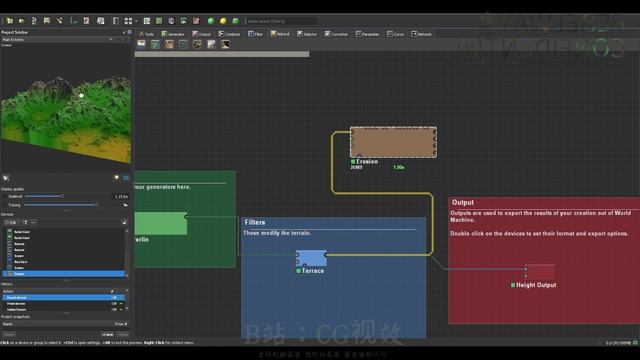Image resolution: width=640 pixels, height=360 pixels.
Task: Click the blue water icon beside light bulb
Action: (x=126, y=178)
